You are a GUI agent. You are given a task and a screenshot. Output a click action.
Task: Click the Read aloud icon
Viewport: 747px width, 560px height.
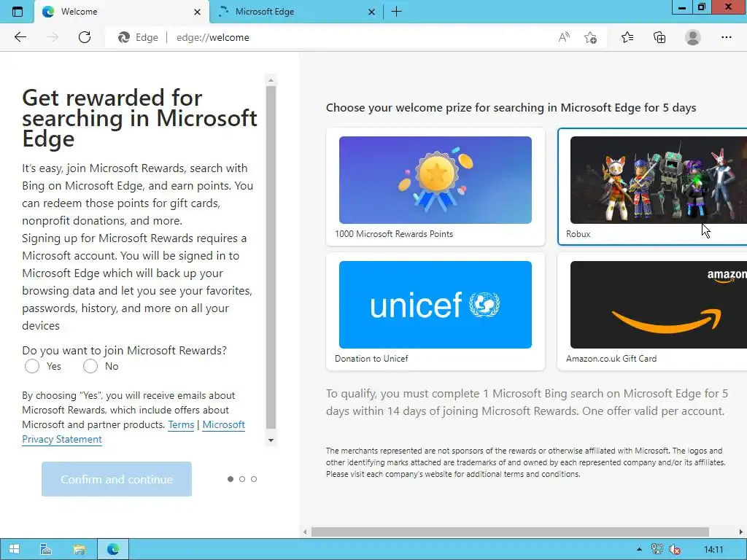pos(564,37)
